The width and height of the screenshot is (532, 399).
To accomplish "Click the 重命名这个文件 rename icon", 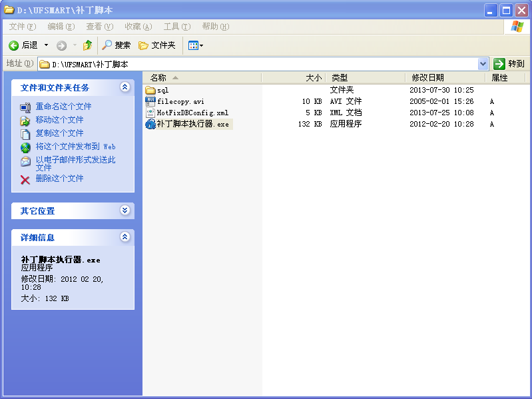I will point(25,107).
